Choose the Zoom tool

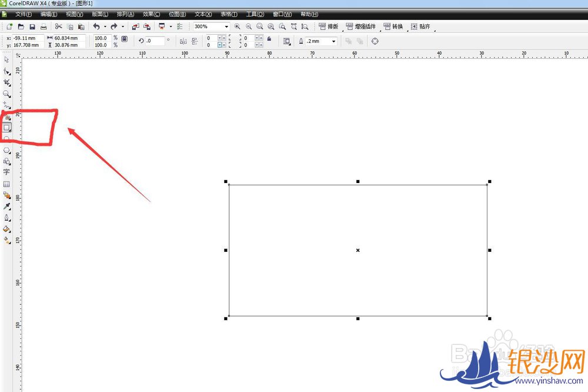point(7,94)
